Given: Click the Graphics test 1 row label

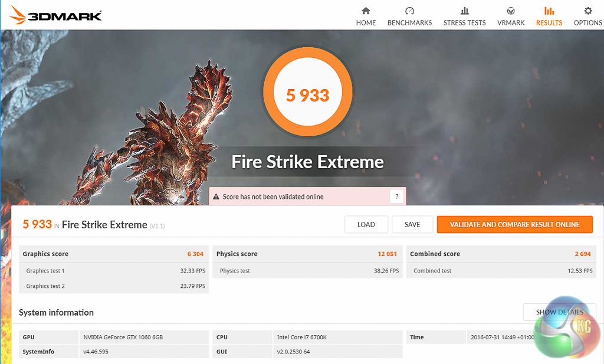Looking at the screenshot, I should point(45,271).
